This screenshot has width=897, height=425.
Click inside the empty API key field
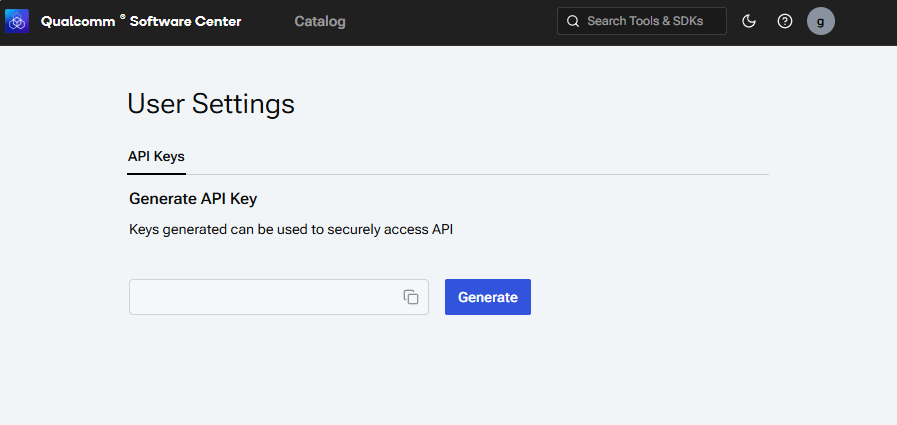tap(260, 297)
